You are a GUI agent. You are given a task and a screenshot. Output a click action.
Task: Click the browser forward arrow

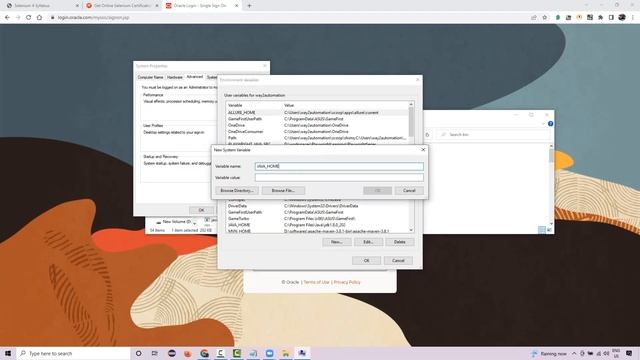pos(18,18)
